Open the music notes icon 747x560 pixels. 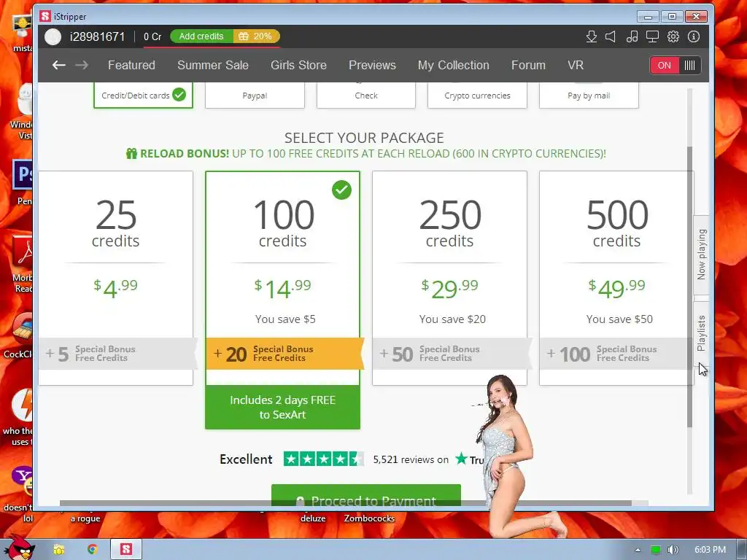pos(632,36)
